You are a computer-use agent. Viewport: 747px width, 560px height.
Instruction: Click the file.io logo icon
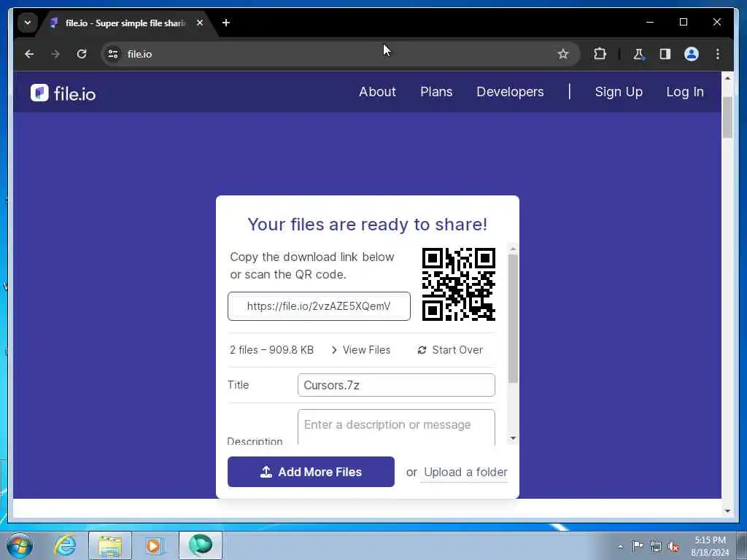point(39,93)
